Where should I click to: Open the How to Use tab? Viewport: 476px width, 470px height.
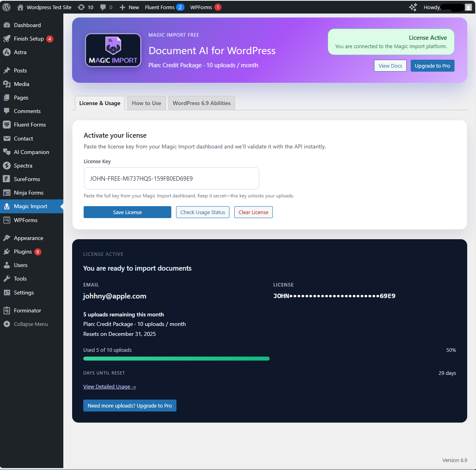tap(146, 103)
